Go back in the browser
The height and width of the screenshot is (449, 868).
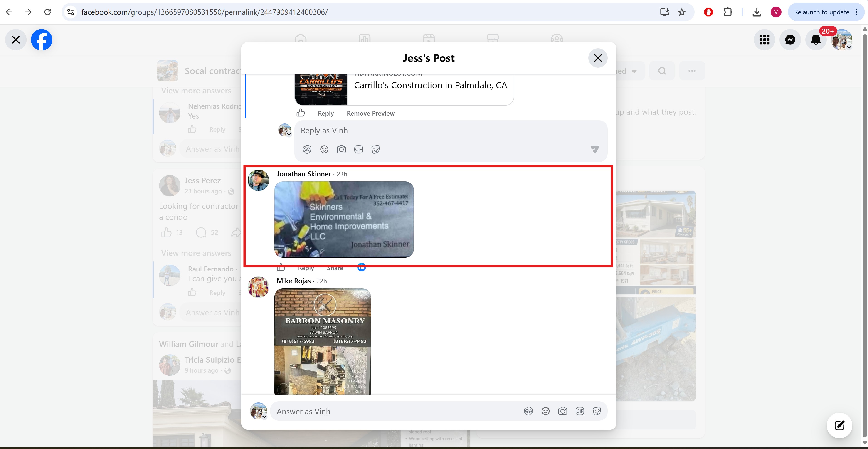[9, 12]
